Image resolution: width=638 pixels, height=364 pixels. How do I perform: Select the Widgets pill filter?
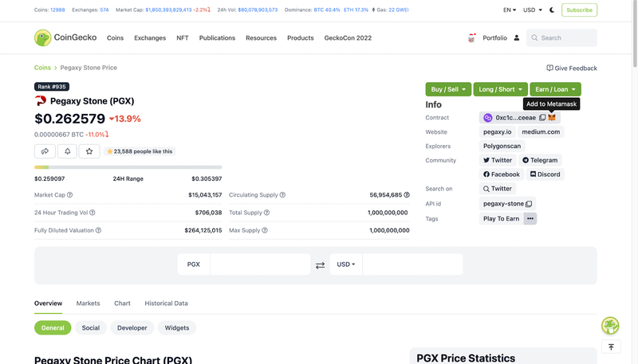coord(177,328)
